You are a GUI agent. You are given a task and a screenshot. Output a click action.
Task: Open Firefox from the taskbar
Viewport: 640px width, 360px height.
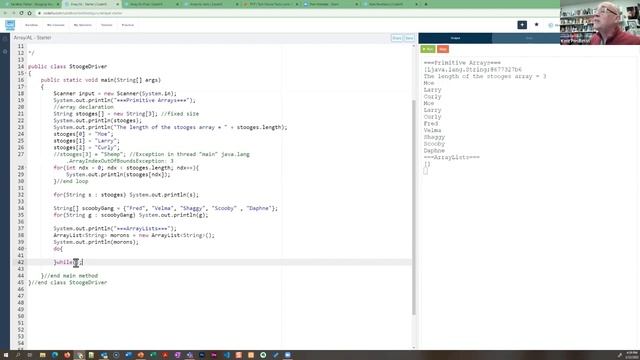tap(67, 355)
